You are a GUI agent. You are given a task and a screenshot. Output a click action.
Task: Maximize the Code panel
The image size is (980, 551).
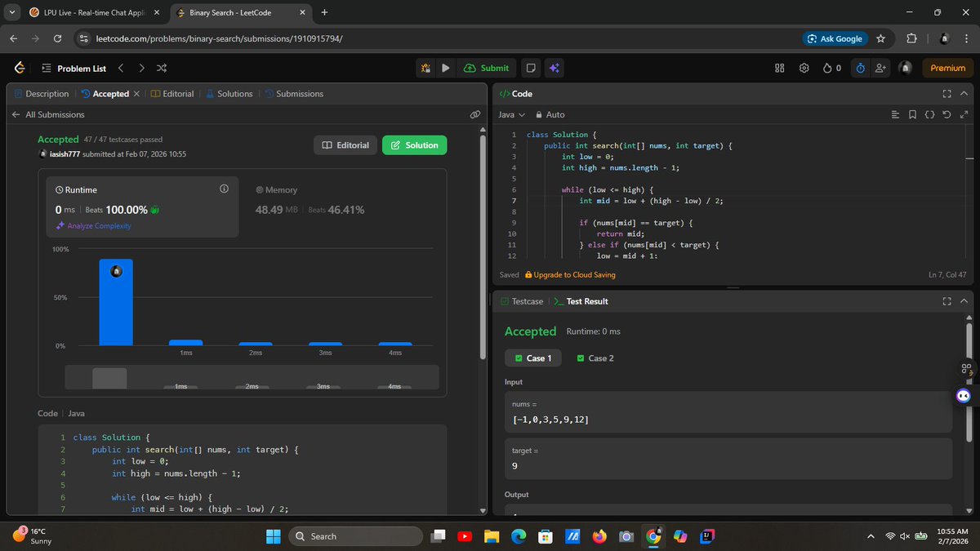(947, 94)
